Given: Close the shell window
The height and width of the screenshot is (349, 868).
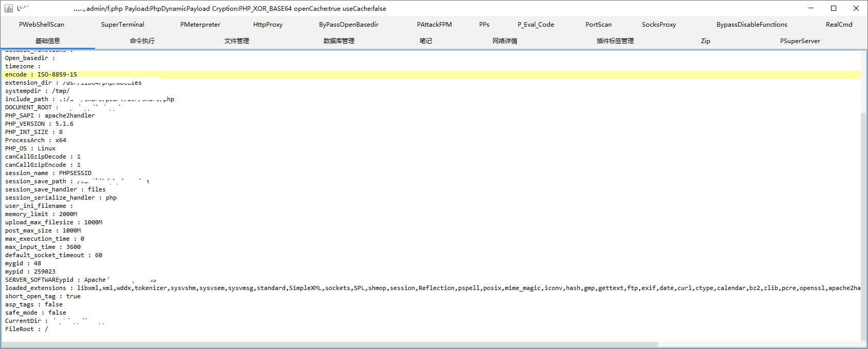Looking at the screenshot, I should coord(856,8).
